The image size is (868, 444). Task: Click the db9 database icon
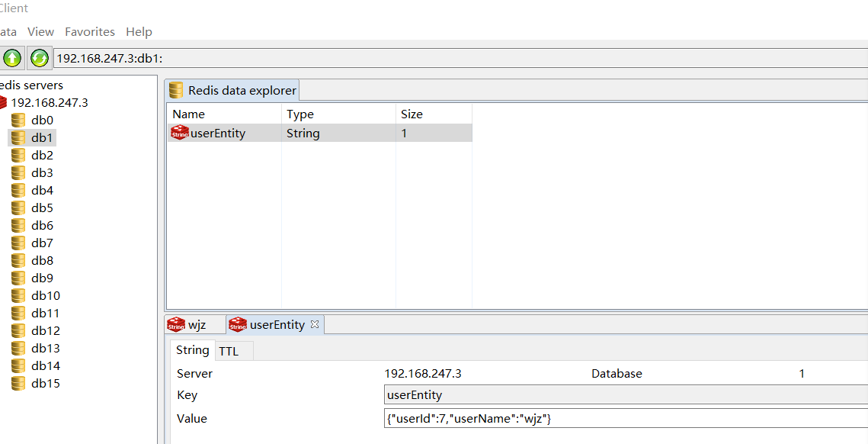tap(18, 278)
